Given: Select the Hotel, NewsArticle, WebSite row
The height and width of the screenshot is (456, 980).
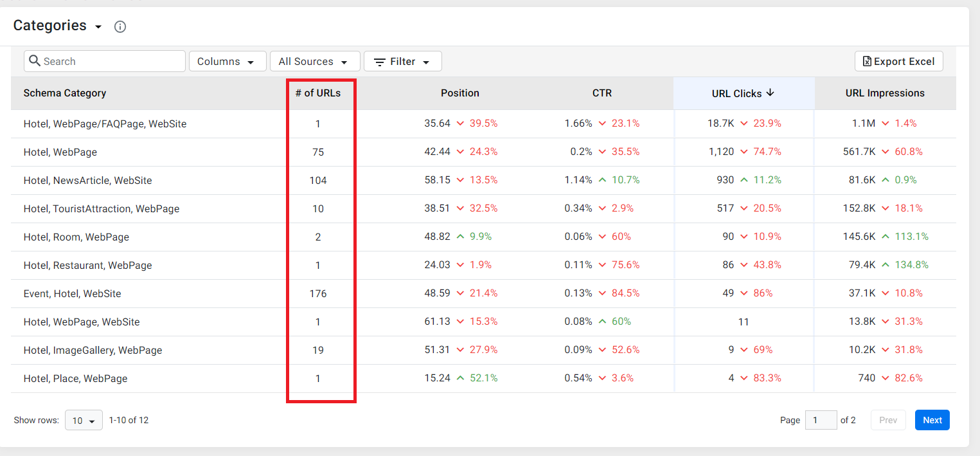Looking at the screenshot, I should click(483, 180).
